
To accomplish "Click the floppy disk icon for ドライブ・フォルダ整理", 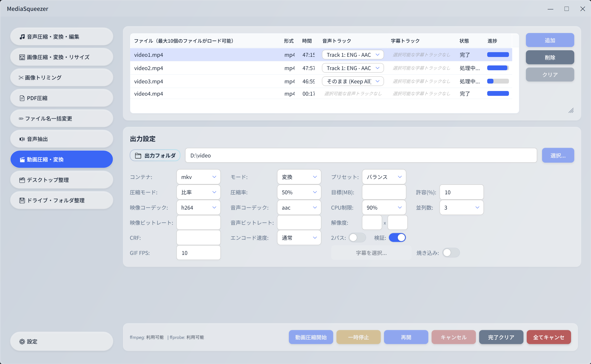I will click(22, 200).
